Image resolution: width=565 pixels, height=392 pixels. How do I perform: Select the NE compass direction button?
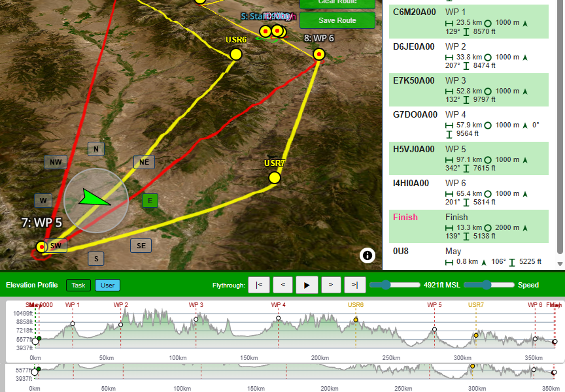tap(144, 162)
